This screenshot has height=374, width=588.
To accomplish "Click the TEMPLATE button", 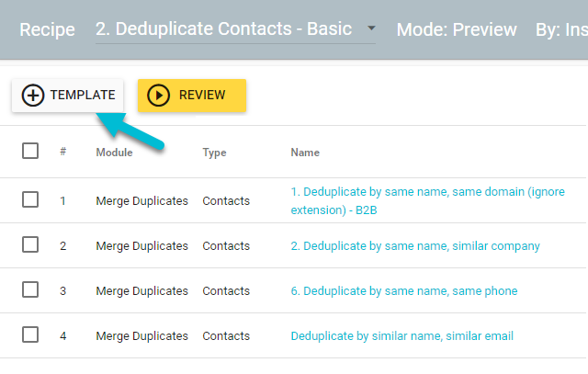I will [x=67, y=96].
